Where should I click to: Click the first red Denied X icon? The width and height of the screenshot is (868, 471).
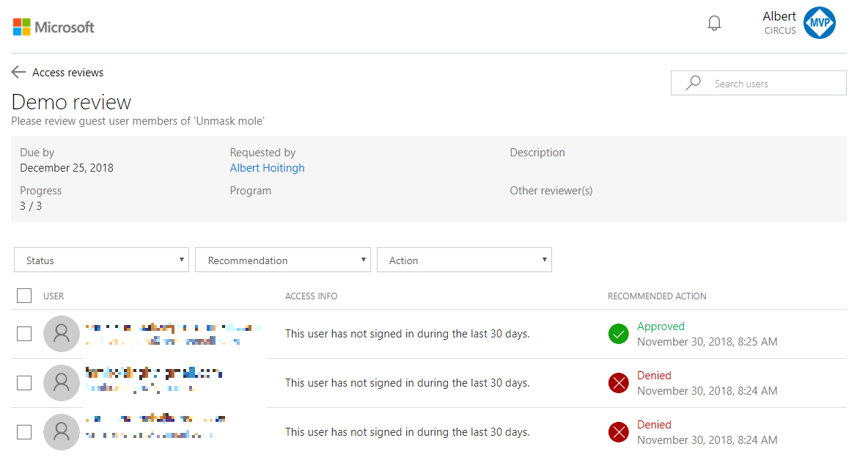click(618, 383)
